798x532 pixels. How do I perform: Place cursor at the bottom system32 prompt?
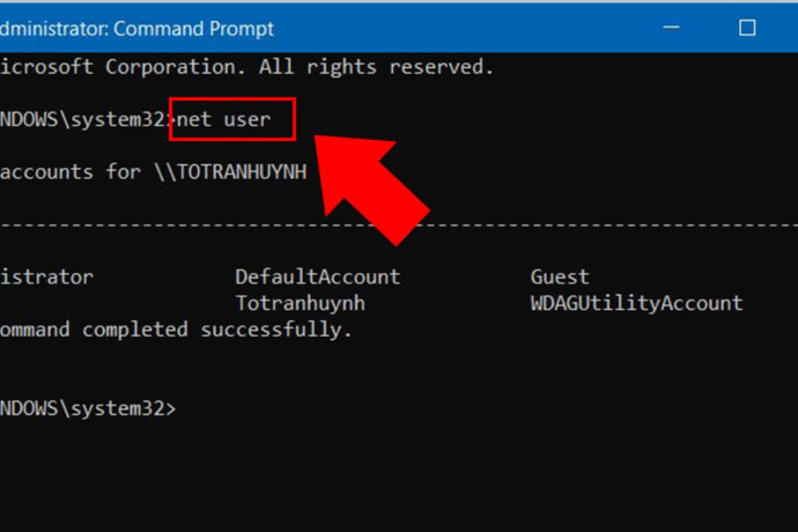point(88,409)
